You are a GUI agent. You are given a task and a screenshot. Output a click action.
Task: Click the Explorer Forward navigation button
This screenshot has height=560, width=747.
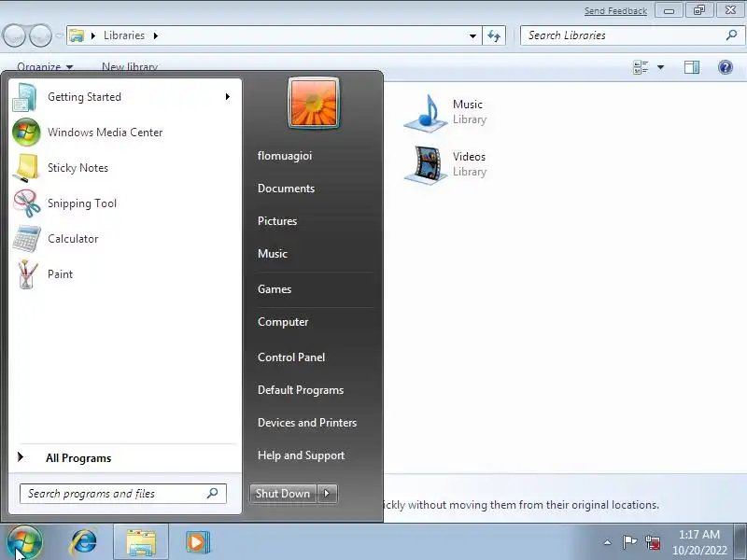(x=40, y=35)
